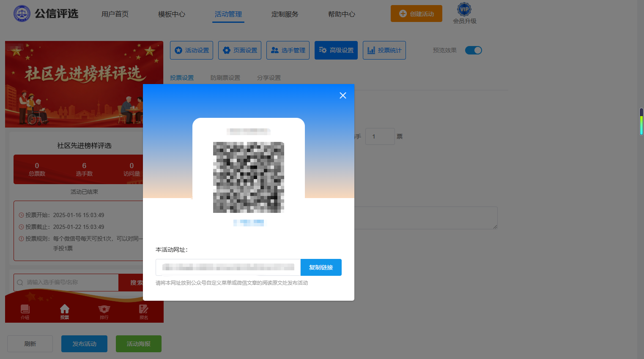
Task: Switch to the 防刷票设置 tab
Action: coord(225,78)
